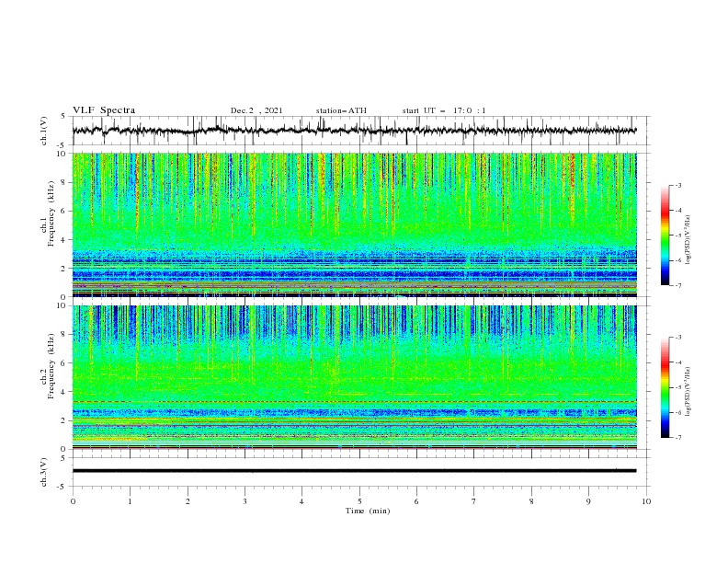Click the "Time (min)" axis label
This screenshot has height=563, width=728.
[x=368, y=511]
